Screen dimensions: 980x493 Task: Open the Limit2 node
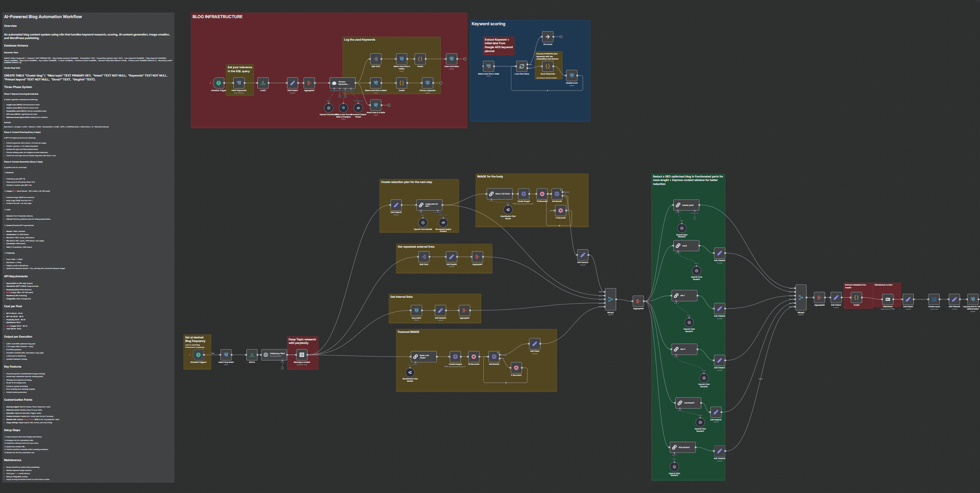point(263,83)
